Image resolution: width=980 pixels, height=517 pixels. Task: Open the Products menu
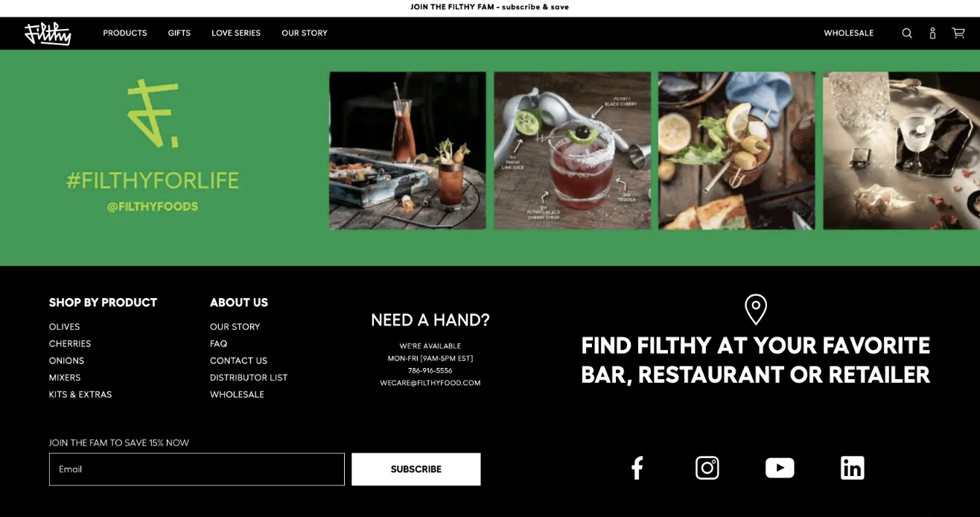[125, 33]
